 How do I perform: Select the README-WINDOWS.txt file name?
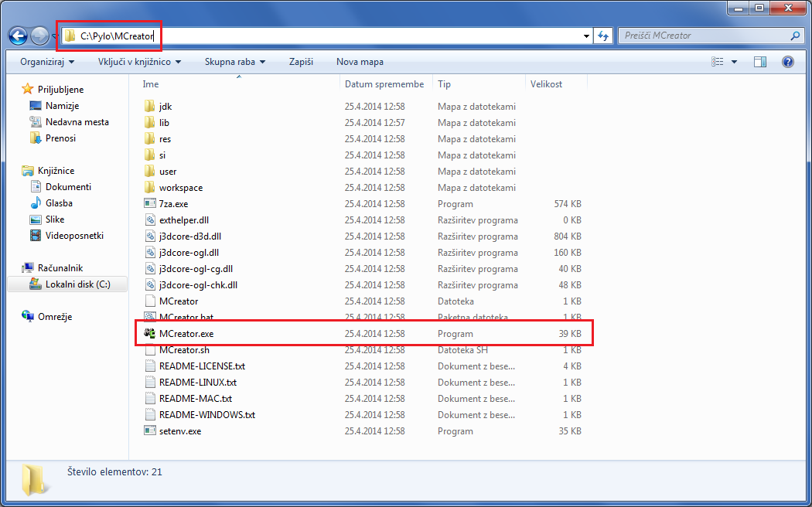pos(207,415)
